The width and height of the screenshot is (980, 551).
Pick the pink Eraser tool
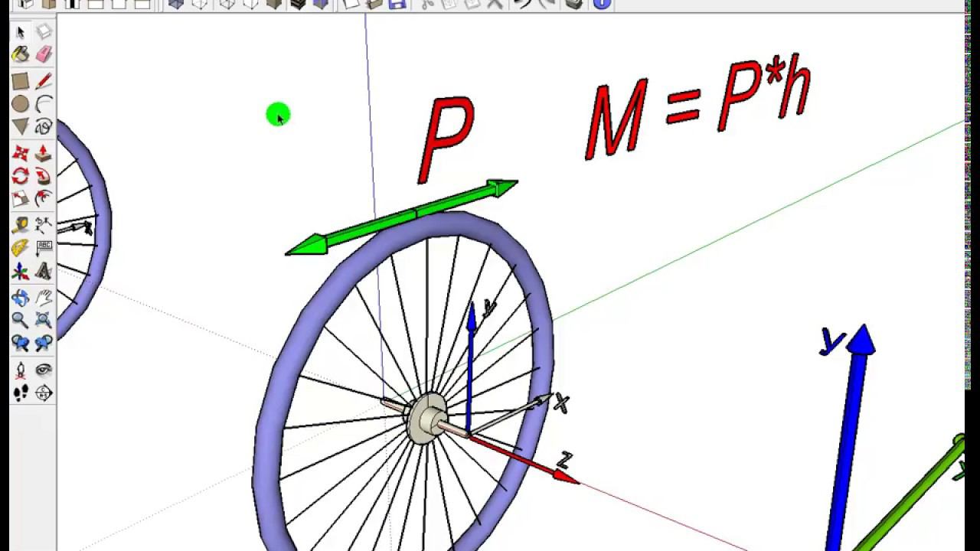click(44, 54)
